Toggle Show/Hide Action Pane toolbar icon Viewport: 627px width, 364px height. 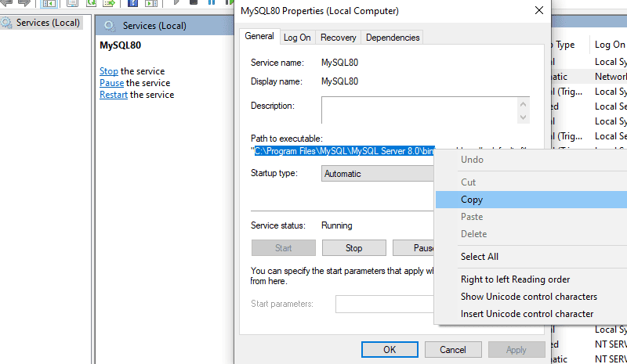pos(150,3)
